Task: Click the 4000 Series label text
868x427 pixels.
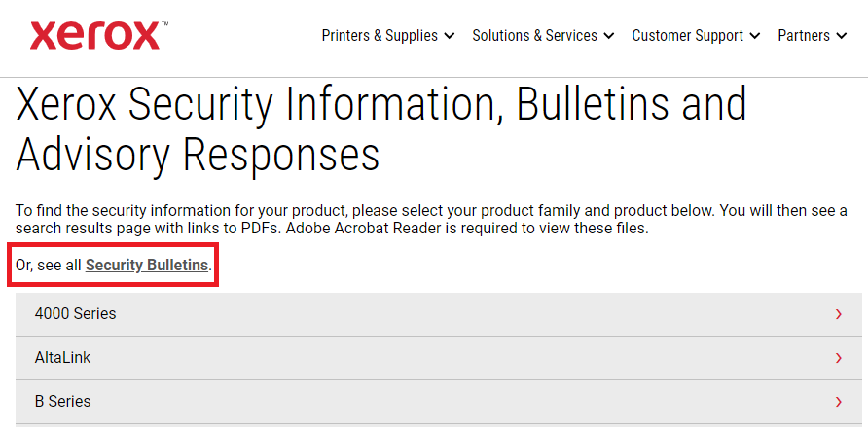Action: point(75,313)
